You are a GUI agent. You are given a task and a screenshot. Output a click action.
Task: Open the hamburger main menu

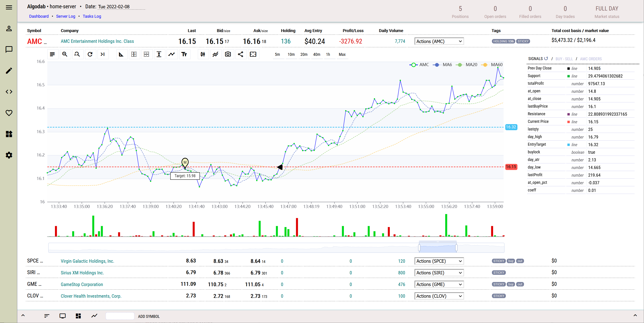tap(9, 7)
